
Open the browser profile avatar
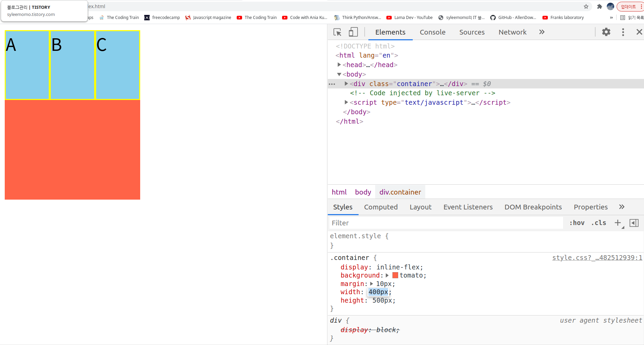click(x=610, y=6)
